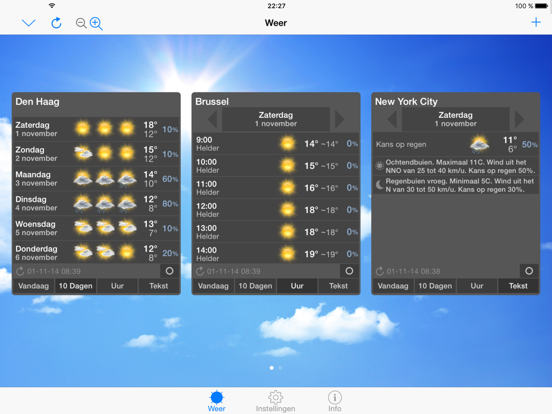This screenshot has height=414, width=552.
Task: Select Zondag 2 november row
Action: coord(96,154)
